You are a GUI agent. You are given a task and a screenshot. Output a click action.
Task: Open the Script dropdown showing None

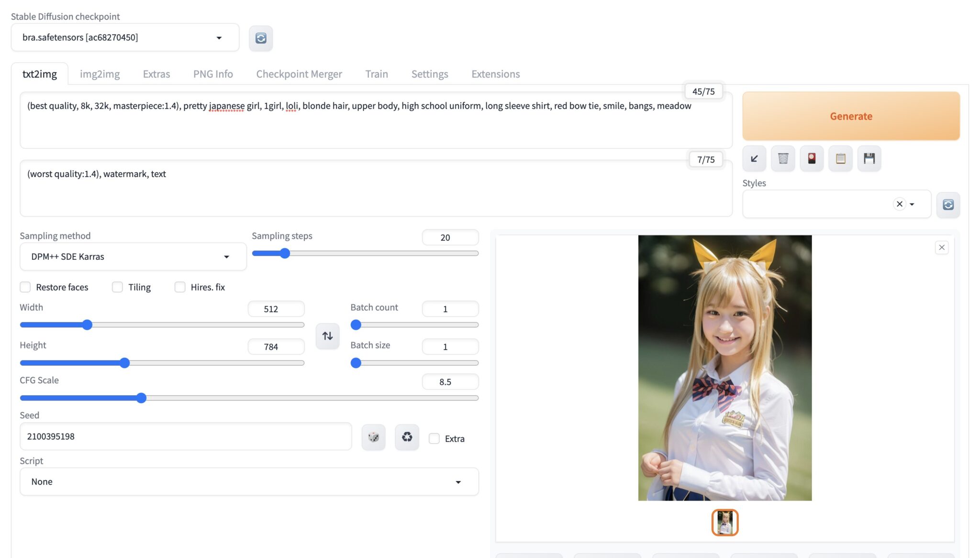[x=249, y=481]
